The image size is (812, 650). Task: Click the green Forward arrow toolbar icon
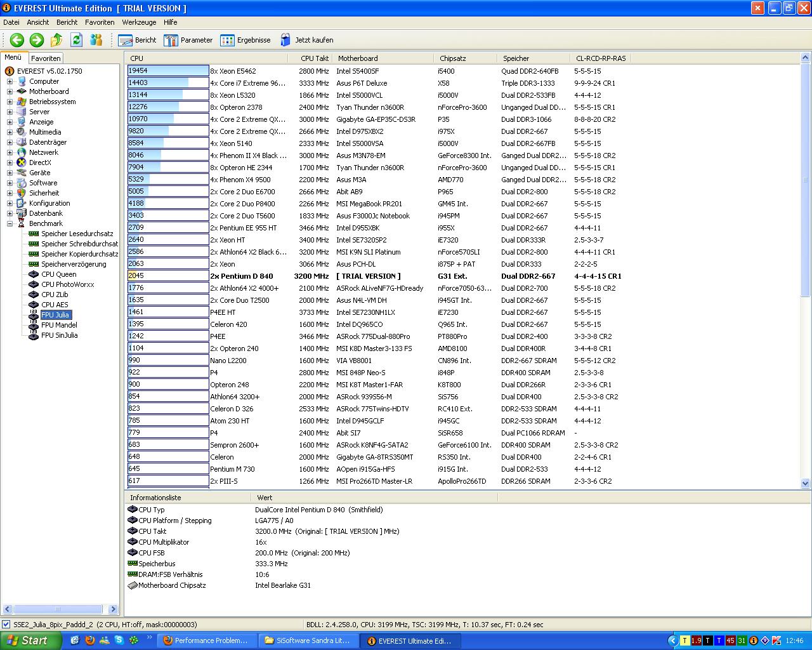[x=37, y=40]
